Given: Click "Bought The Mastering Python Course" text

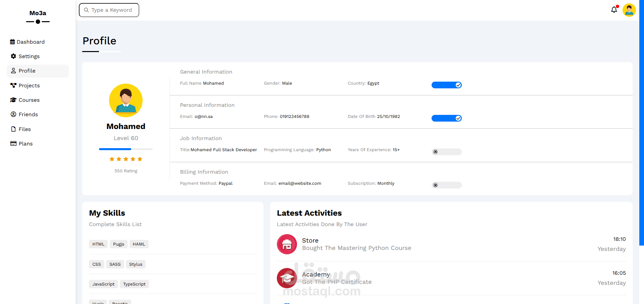Looking at the screenshot, I should pyautogui.click(x=356, y=248).
